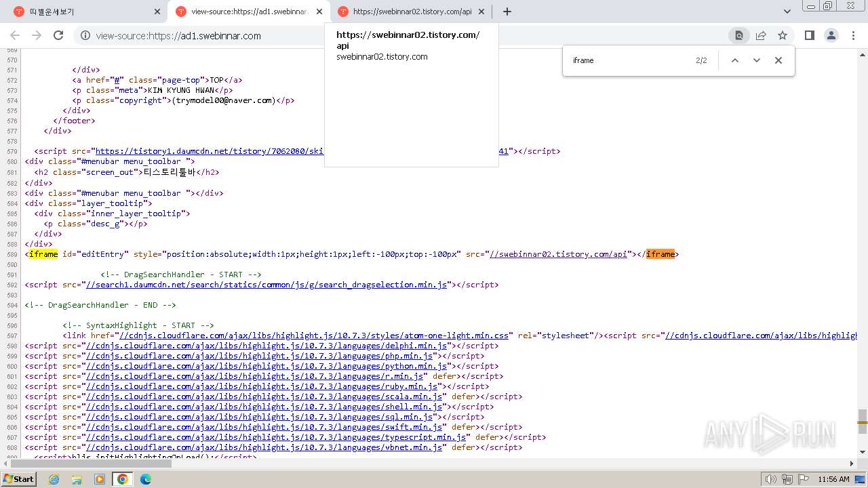Reload the view-source page
Image resolution: width=868 pixels, height=488 pixels.
click(x=58, y=36)
